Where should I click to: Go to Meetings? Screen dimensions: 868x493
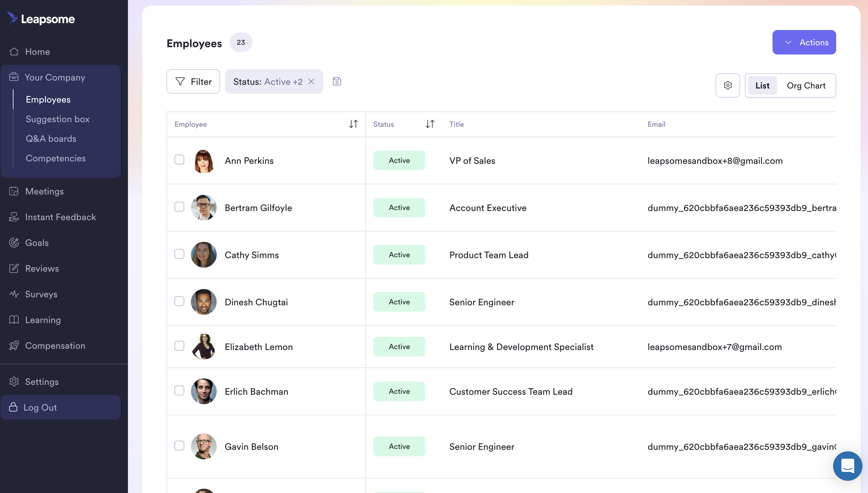tap(44, 191)
